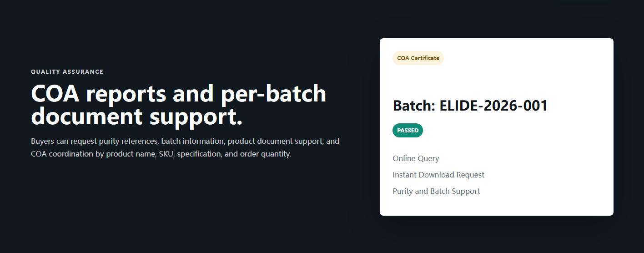Choose Purity and Batch Support
This screenshot has height=253, width=644.
436,191
